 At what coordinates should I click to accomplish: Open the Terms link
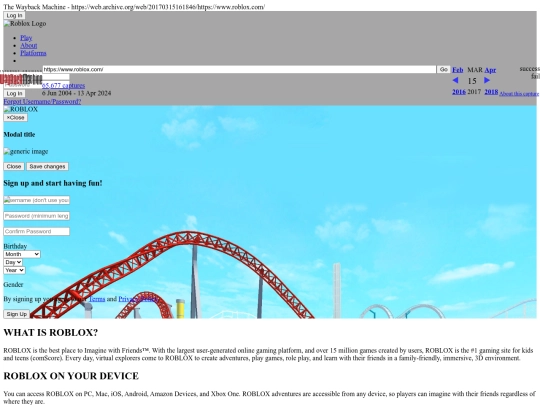click(x=97, y=299)
